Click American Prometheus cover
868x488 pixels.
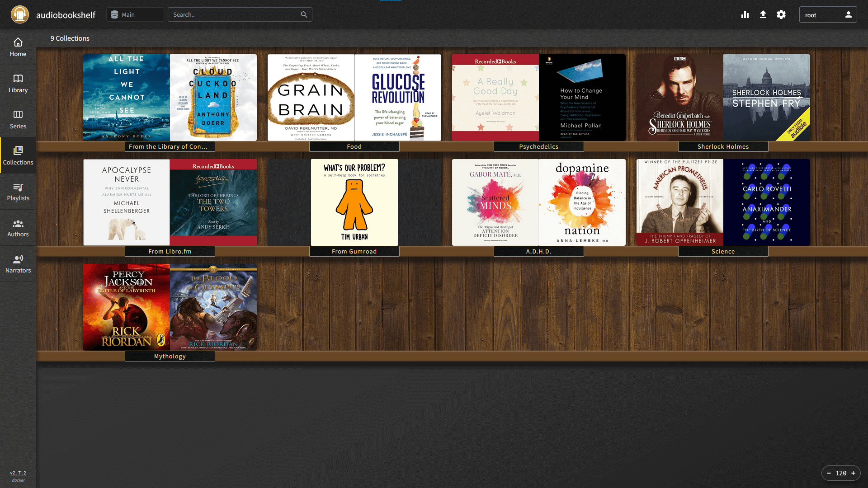coord(680,202)
